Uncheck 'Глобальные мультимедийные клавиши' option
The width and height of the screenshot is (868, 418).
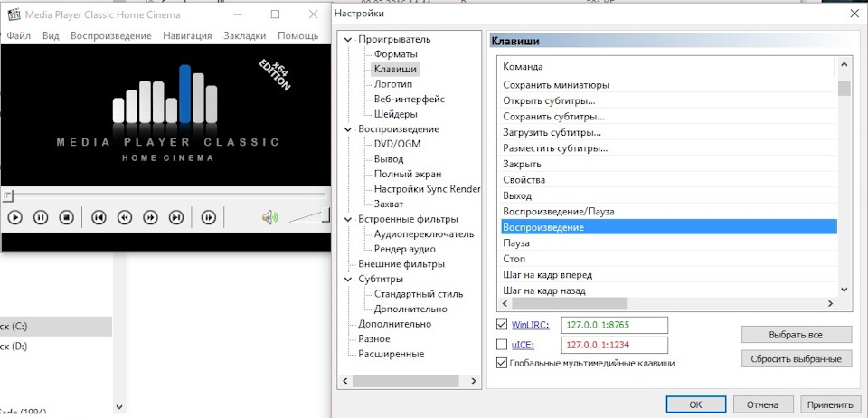pyautogui.click(x=502, y=363)
